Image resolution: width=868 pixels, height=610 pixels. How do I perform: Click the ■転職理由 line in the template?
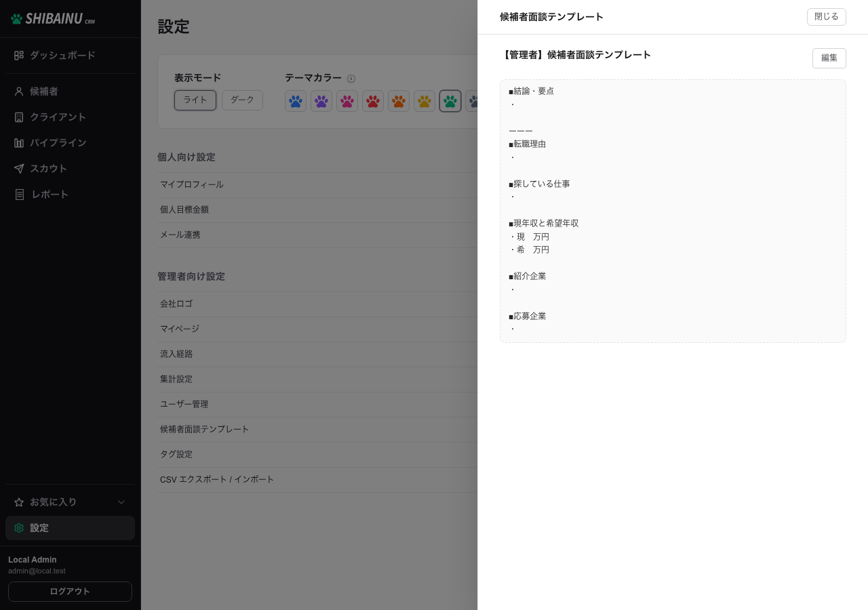(528, 144)
